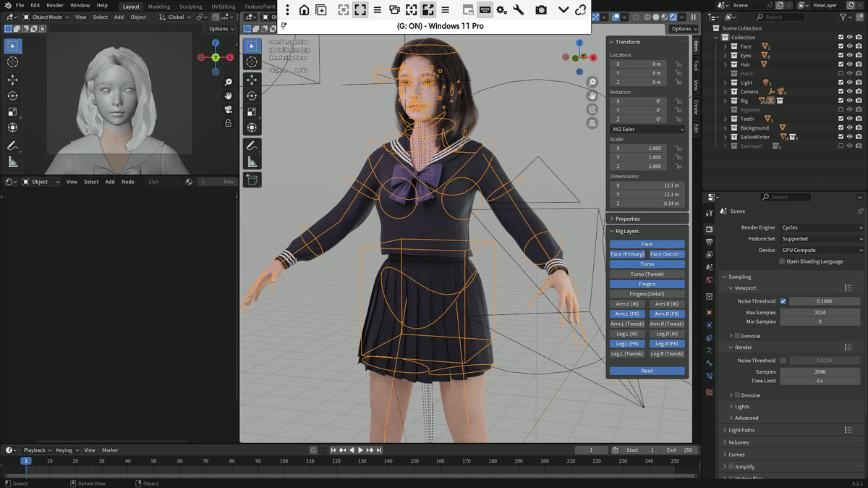Activate the Rotate tool

tap(13, 95)
